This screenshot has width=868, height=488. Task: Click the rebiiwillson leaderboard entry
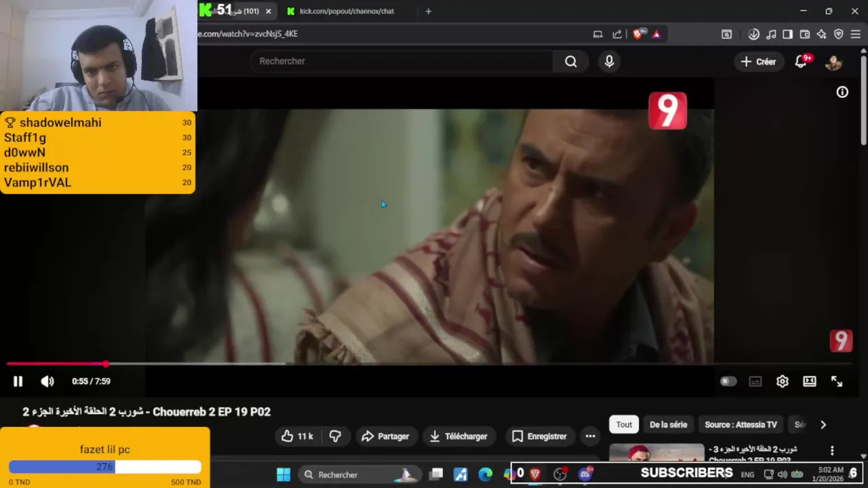[x=98, y=167]
